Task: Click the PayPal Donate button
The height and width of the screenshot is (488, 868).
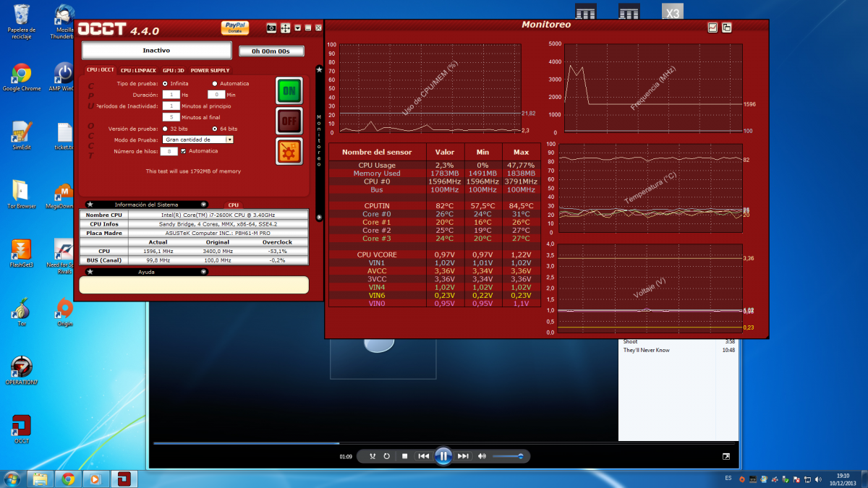Action: pyautogui.click(x=235, y=28)
